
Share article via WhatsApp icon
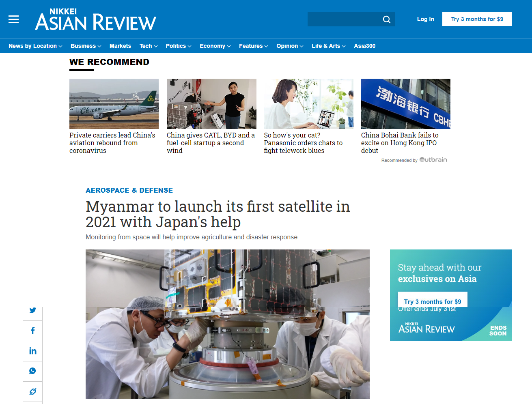[x=33, y=371]
